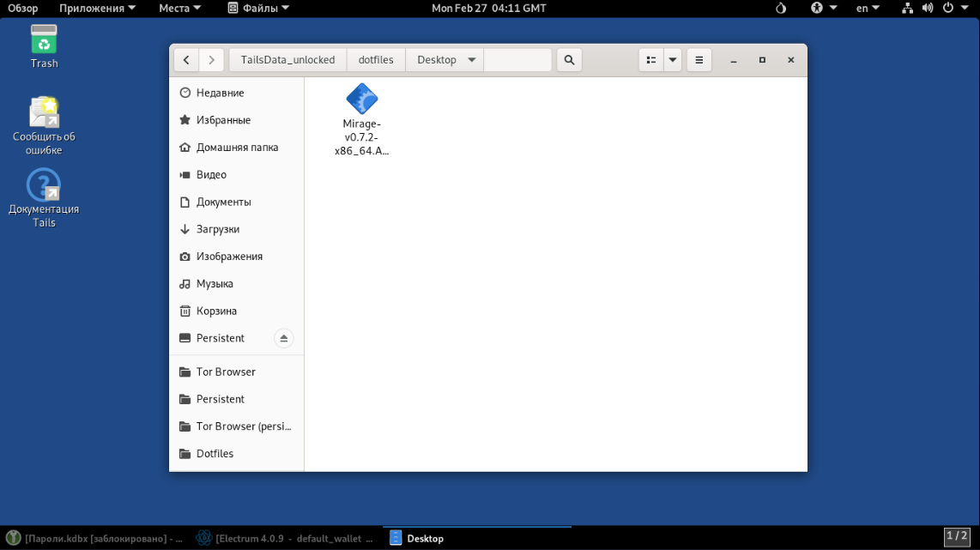Open the Приложения menu in top bar
Viewport: 980px width, 550px height.
point(97,8)
